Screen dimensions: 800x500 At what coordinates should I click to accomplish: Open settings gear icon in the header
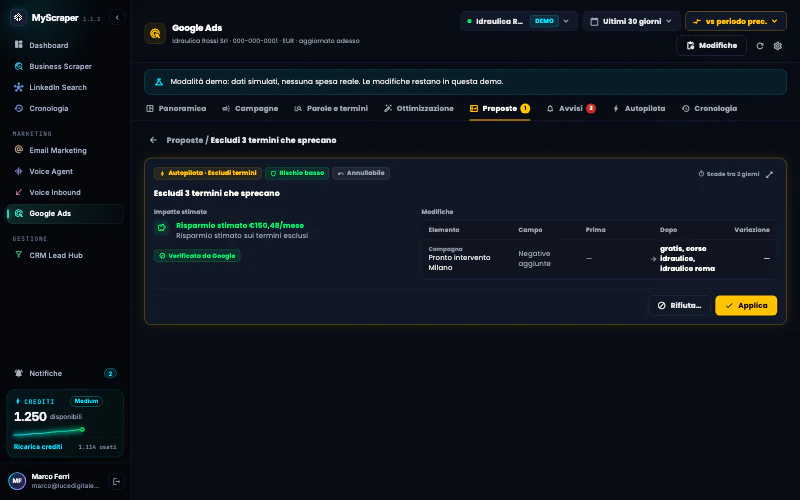(x=778, y=45)
